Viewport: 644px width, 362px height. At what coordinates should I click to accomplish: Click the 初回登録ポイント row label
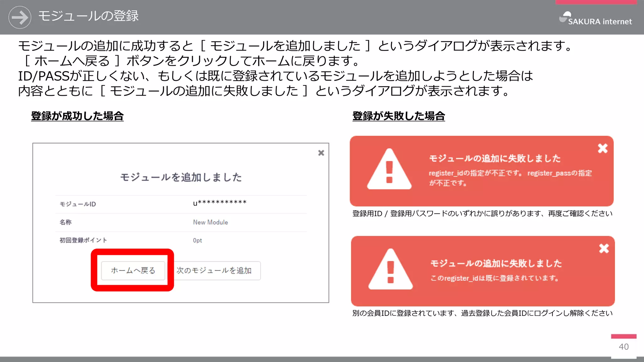[83, 240]
